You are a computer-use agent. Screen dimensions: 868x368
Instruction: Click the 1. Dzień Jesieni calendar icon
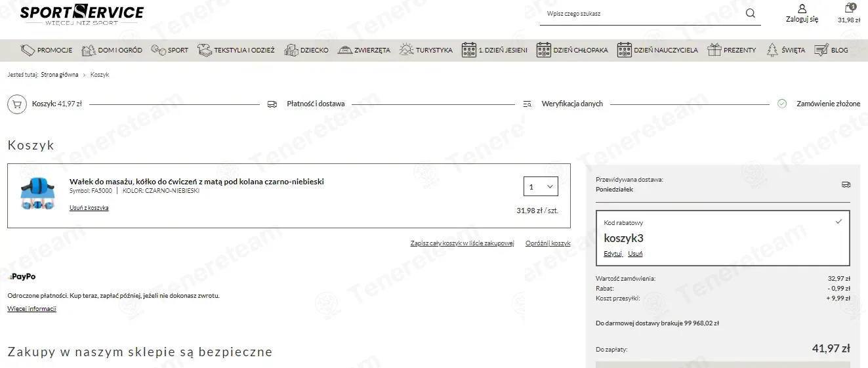point(468,50)
